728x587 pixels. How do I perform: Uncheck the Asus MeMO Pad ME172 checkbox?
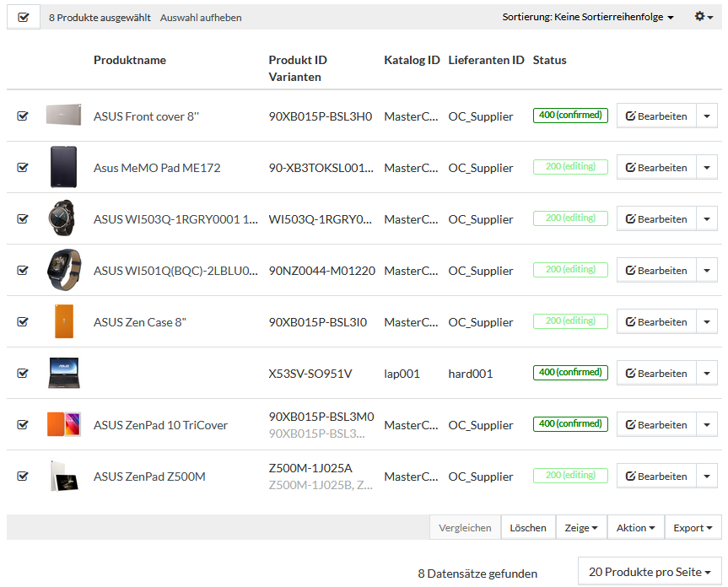click(22, 168)
